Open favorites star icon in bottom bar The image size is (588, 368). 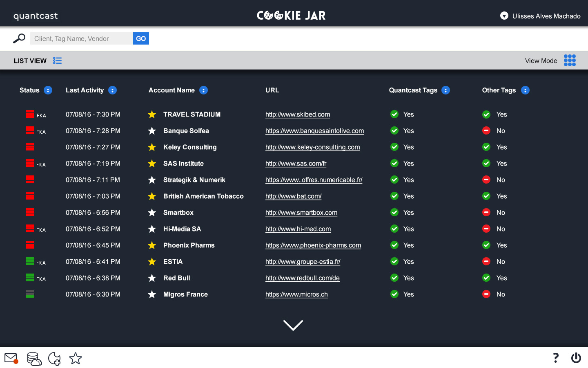(x=76, y=359)
